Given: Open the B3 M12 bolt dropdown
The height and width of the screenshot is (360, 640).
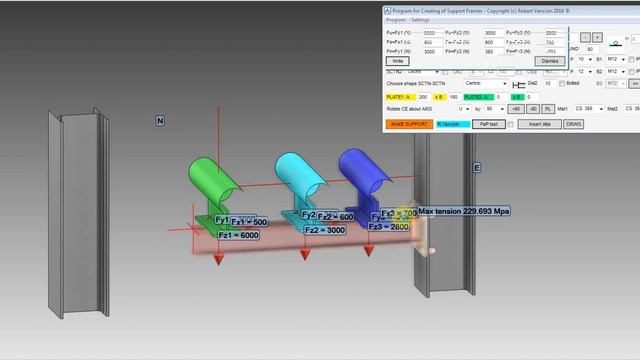Looking at the screenshot, I should (x=616, y=84).
